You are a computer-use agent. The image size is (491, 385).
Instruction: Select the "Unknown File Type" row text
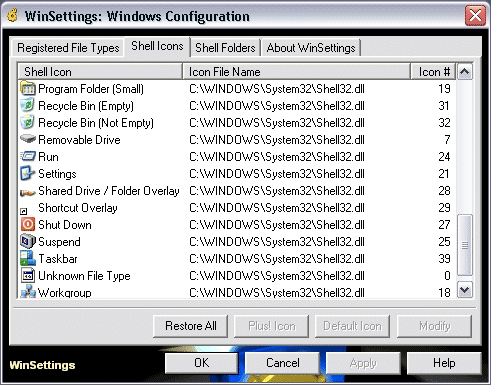point(84,276)
